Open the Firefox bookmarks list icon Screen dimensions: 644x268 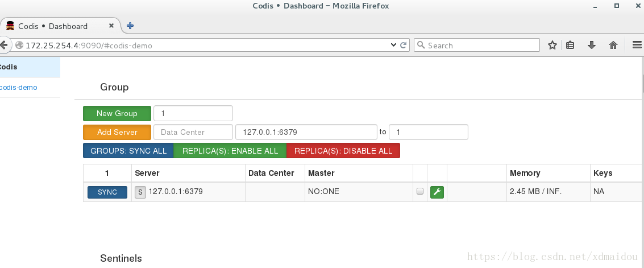(570, 45)
